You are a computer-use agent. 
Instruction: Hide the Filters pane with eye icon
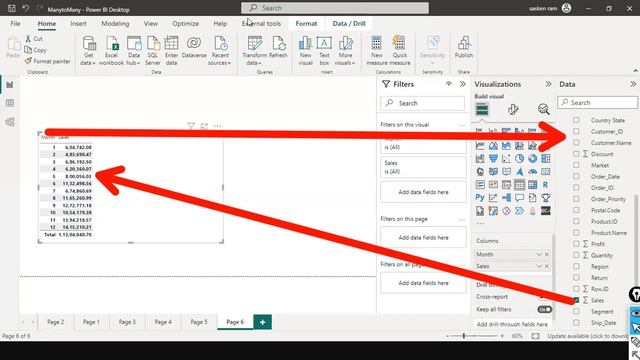tap(449, 84)
